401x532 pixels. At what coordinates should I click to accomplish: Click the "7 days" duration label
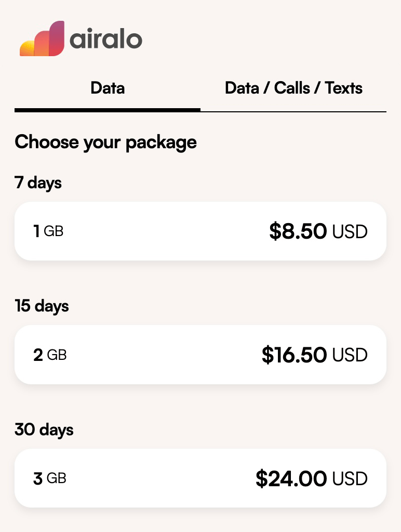coord(38,183)
